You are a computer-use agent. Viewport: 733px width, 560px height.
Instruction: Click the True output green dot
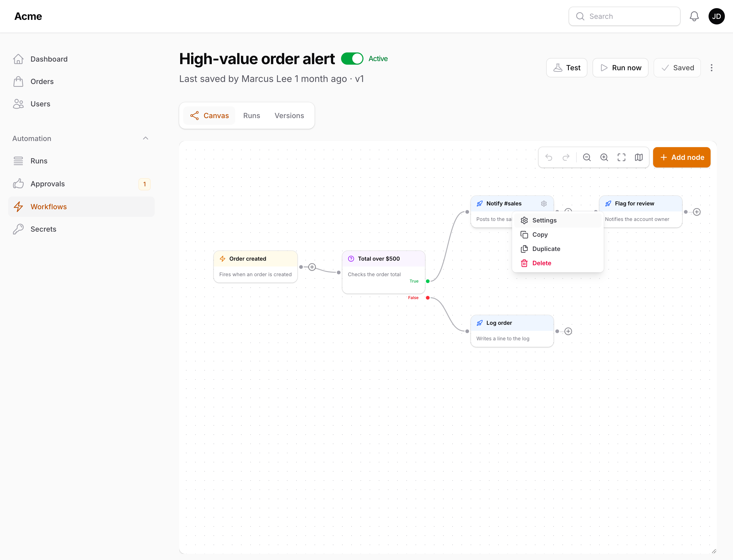pos(428,281)
